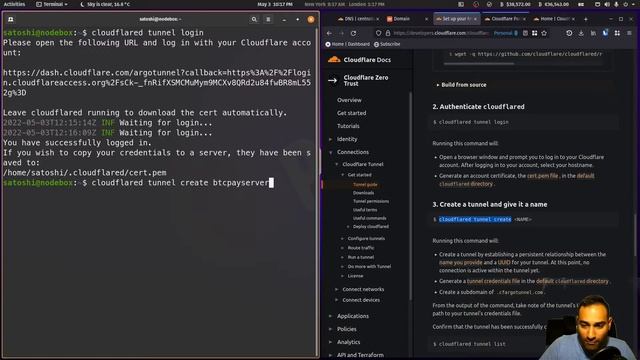Viewport: 640px width, 360px height.
Task: Reload the Cloudflare docs page
Action: (353, 33)
